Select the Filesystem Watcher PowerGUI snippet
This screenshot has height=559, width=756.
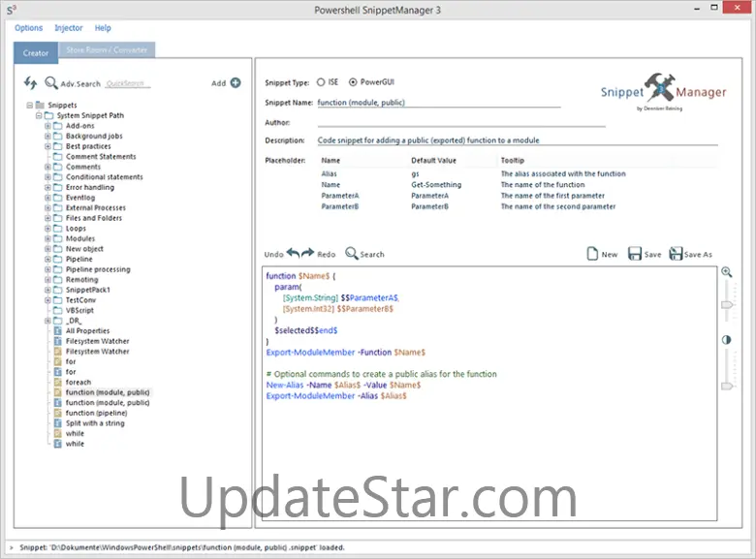pyautogui.click(x=97, y=352)
